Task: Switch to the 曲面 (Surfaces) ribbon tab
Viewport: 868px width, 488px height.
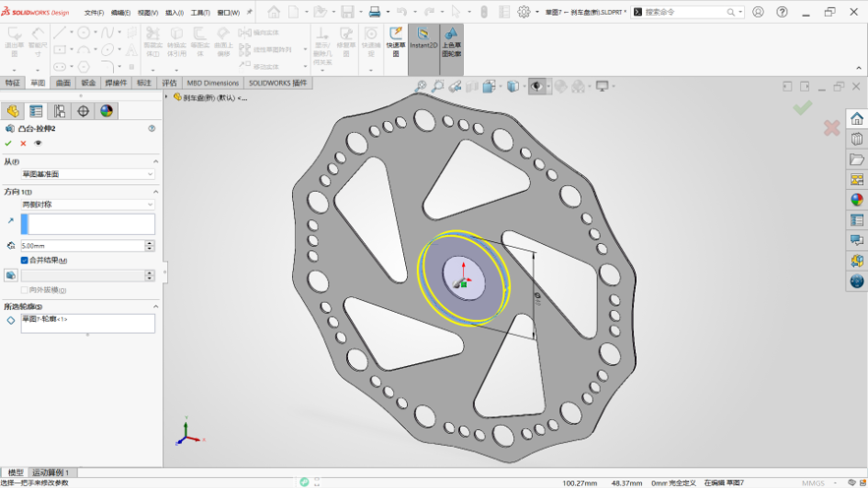Action: [63, 83]
